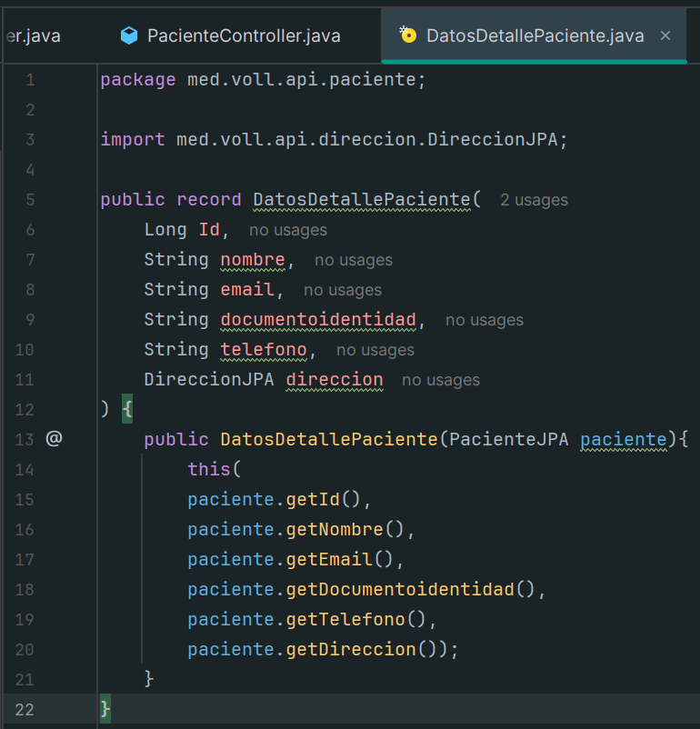Click 'no usages' hint next to Id
The width and height of the screenshot is (700, 729).
(288, 230)
